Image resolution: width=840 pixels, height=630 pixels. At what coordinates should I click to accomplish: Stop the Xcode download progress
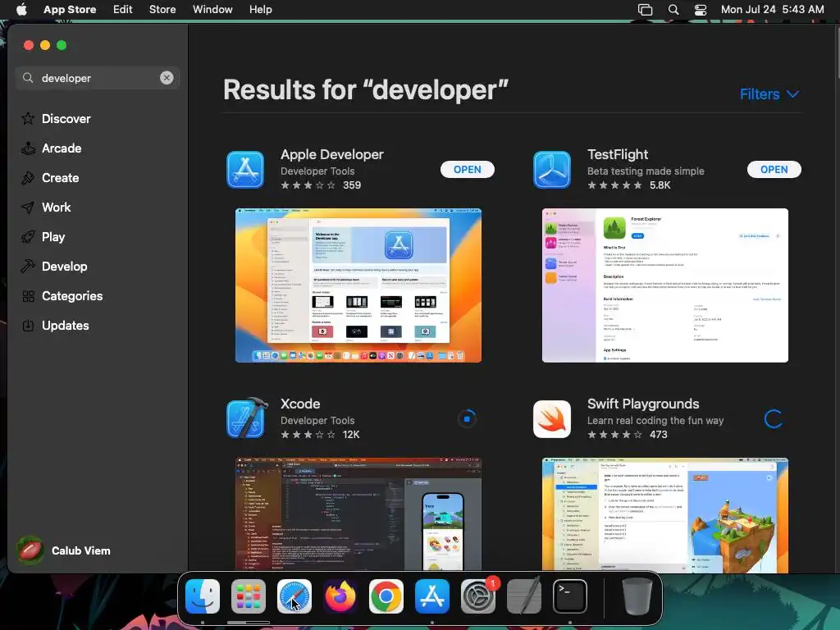point(467,419)
